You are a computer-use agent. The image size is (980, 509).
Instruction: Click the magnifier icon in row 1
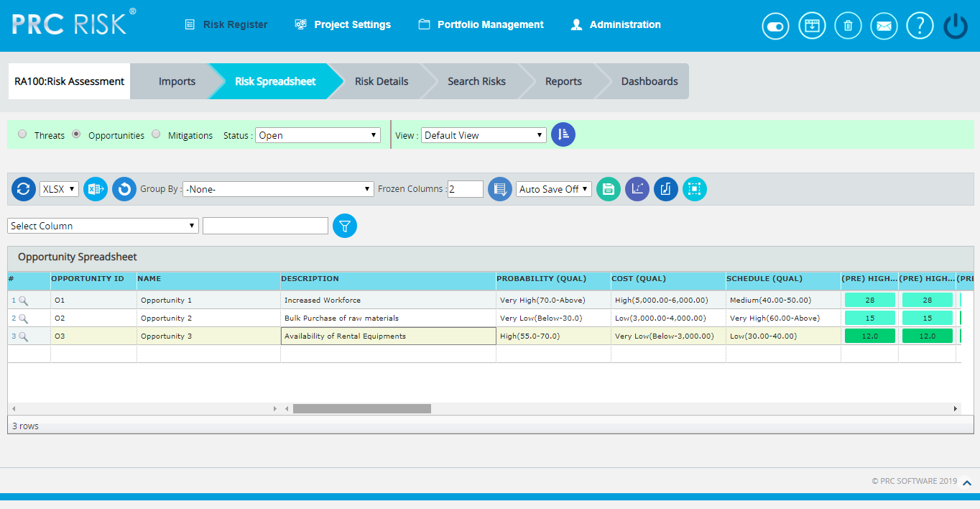click(24, 301)
